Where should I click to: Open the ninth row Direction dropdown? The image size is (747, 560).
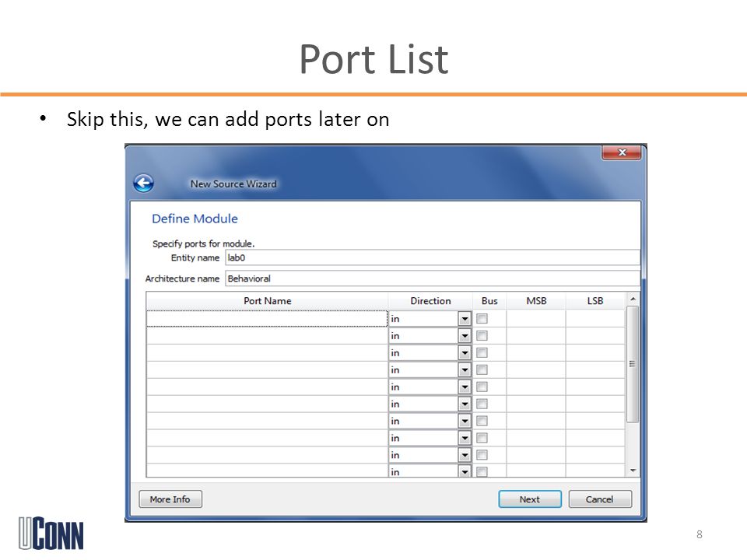pos(465,455)
